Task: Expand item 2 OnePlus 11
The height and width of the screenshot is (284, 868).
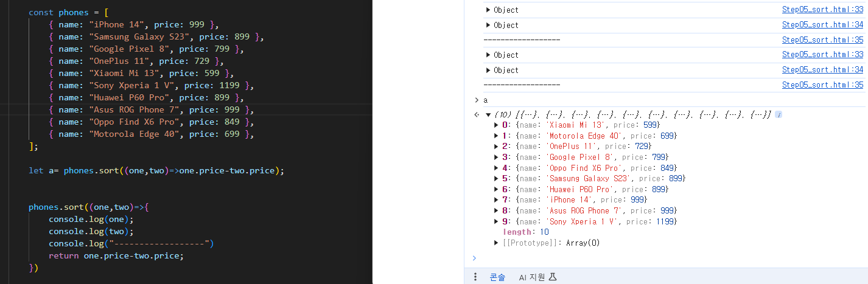Action: (x=497, y=146)
